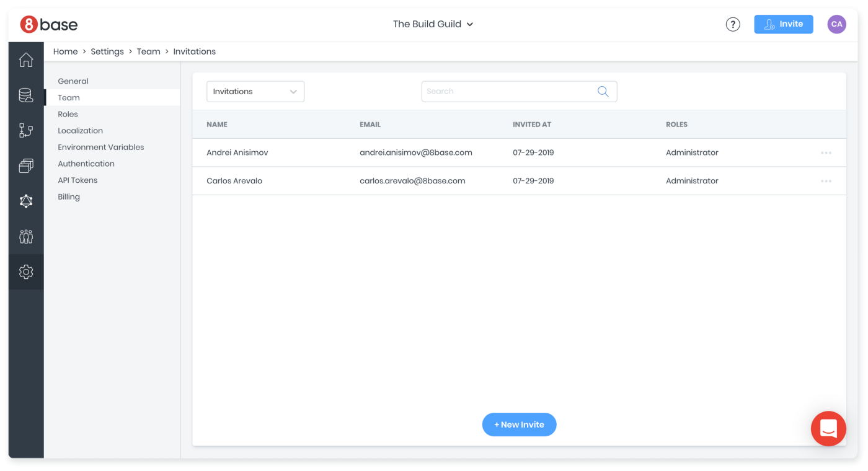Open the Home dashboard icon
Viewport: 868px width, 471px height.
point(25,59)
